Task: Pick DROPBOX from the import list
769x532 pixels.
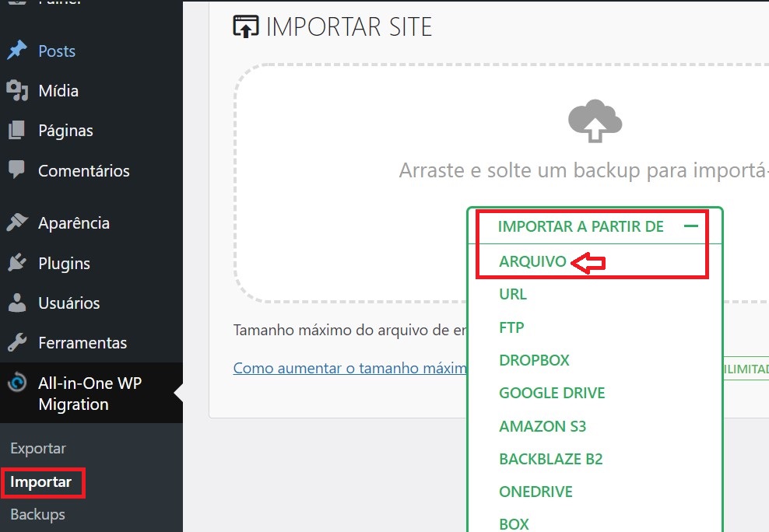Action: [534, 360]
